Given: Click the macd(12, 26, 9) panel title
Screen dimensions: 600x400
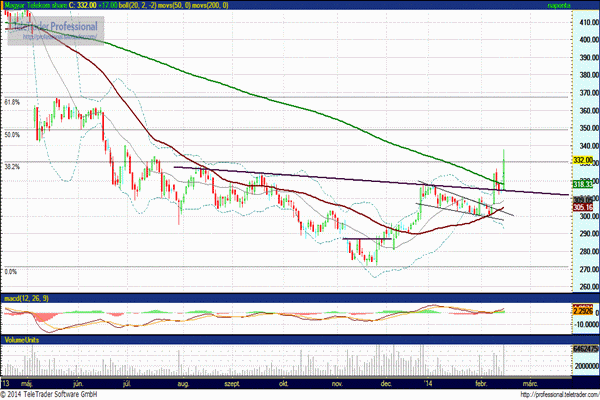Looking at the screenshot, I should point(26,298).
